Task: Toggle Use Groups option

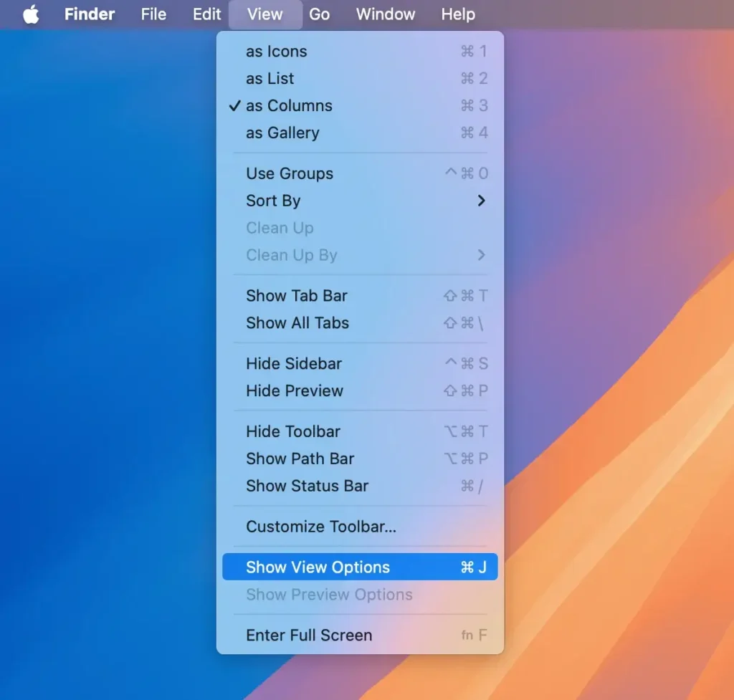Action: click(x=360, y=173)
